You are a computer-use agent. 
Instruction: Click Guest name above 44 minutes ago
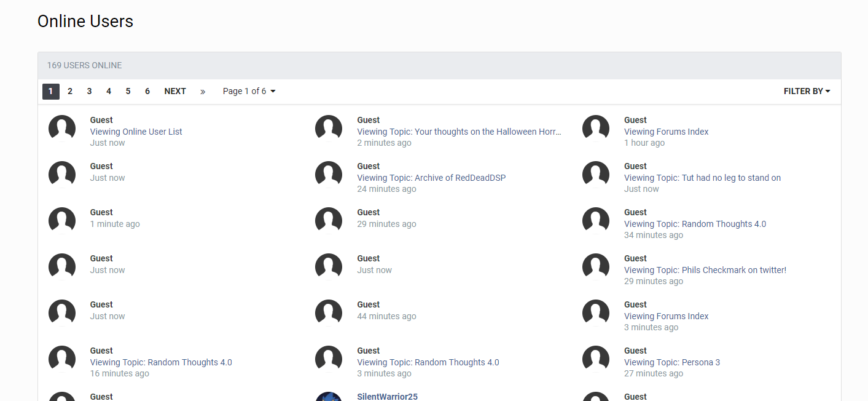(x=369, y=304)
